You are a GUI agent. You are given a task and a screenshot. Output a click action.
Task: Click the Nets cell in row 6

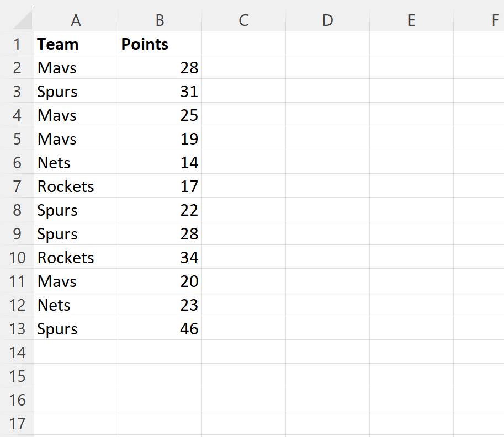pyautogui.click(x=76, y=163)
